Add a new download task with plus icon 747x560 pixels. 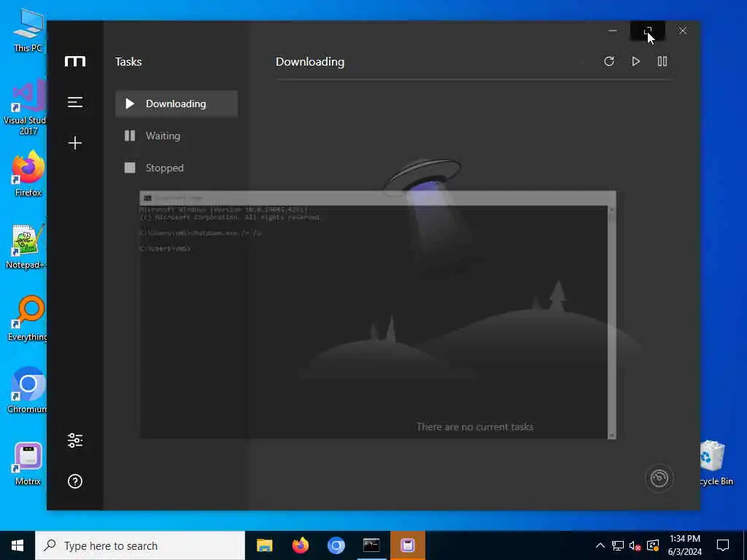coord(75,143)
